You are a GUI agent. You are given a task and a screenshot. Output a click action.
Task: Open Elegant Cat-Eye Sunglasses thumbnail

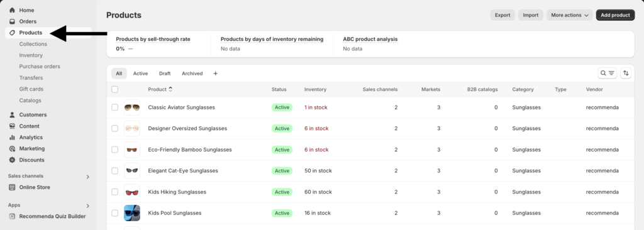coord(132,171)
